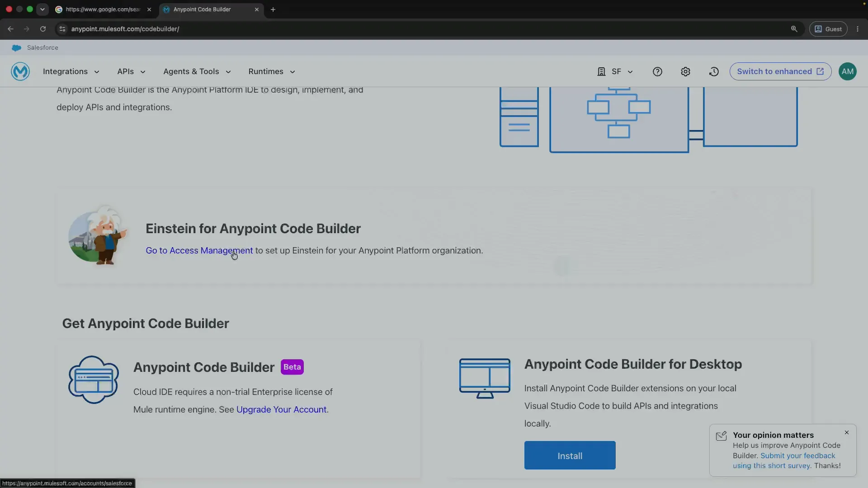
Task: Select the Anypoint Code Builder browser tab
Action: pyautogui.click(x=212, y=9)
